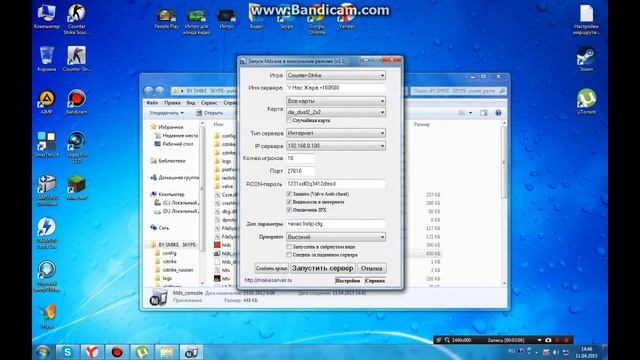Open the makeserver.ru link

[268, 280]
